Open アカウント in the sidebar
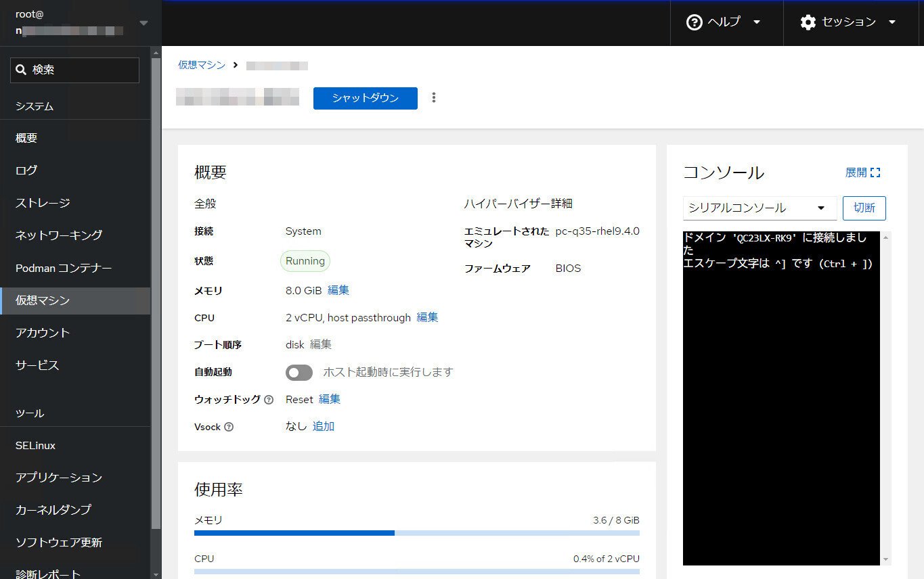Image resolution: width=924 pixels, height=579 pixels. click(75, 333)
